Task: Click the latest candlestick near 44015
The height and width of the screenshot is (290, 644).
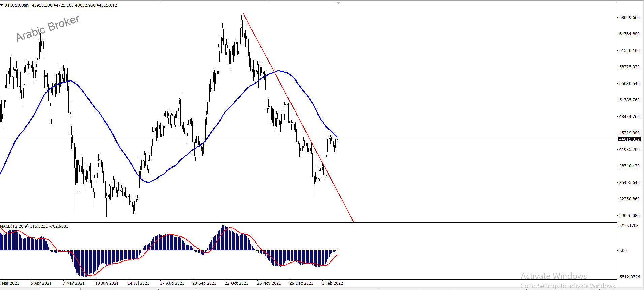Action: pyautogui.click(x=337, y=141)
